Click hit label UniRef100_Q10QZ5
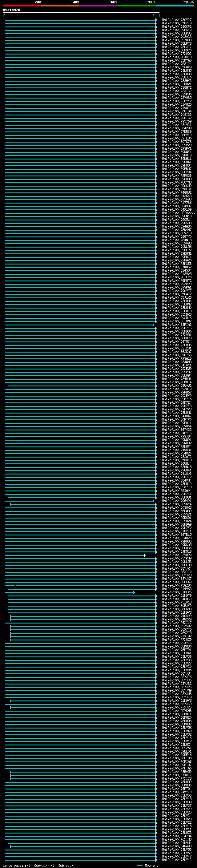The height and width of the screenshot is (868, 197). coord(177,104)
